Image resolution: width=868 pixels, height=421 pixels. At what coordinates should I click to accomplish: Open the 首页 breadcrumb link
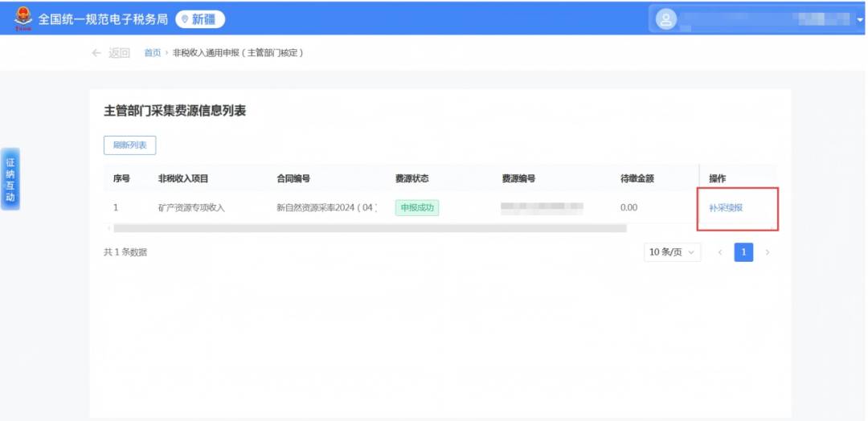pyautogui.click(x=152, y=53)
